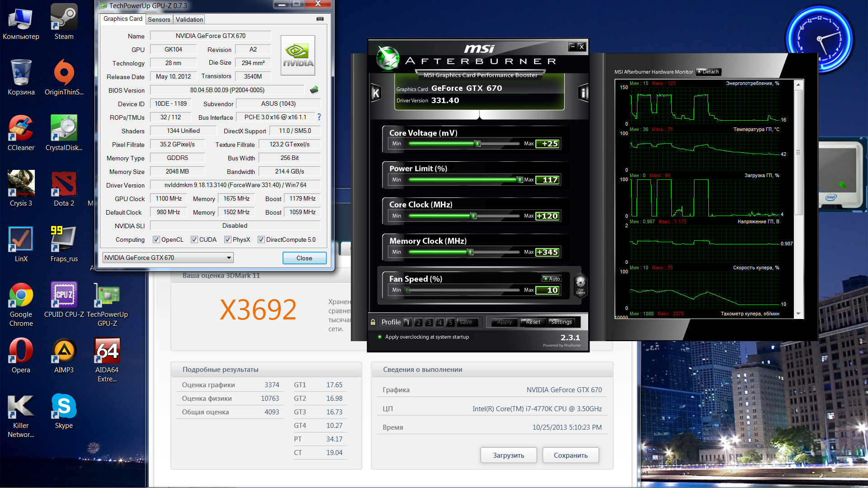Click the BIOS save chip icon
868x488 pixels.
coord(314,90)
